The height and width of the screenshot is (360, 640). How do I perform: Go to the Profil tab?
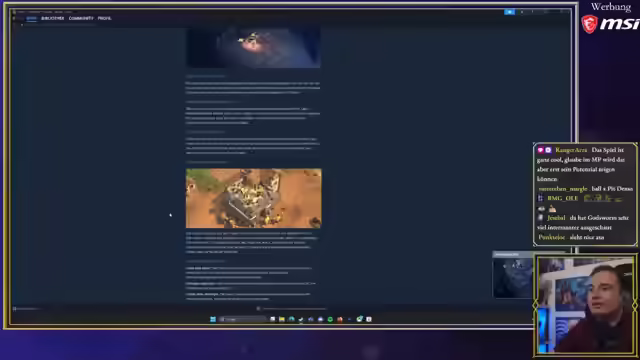[104, 18]
